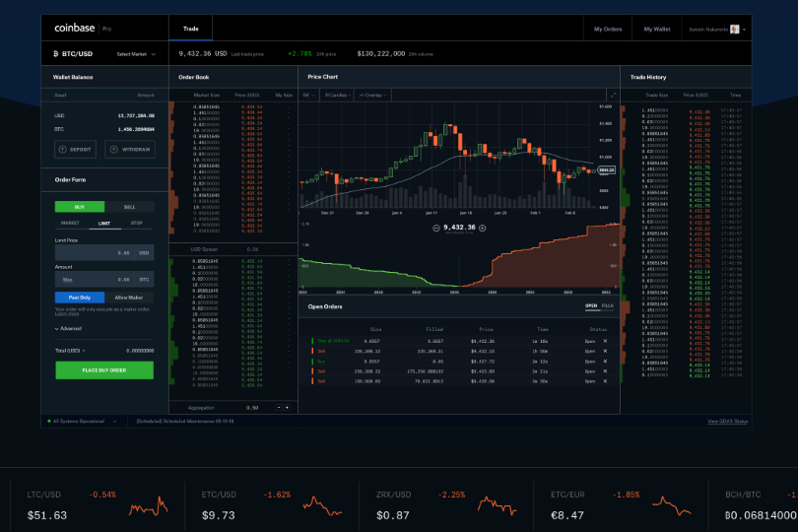Cancel the Sell order filled 175,250
This screenshot has height=532, width=798.
pos(605,371)
